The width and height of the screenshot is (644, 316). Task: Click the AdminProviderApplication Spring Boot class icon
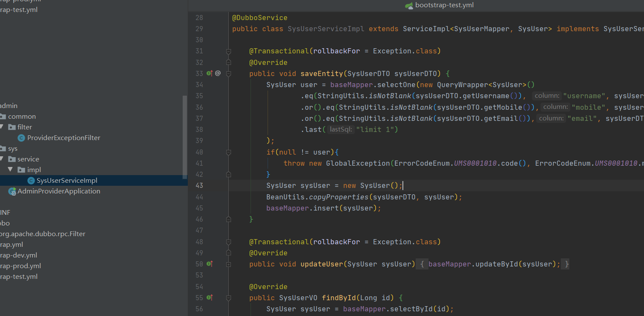click(12, 191)
